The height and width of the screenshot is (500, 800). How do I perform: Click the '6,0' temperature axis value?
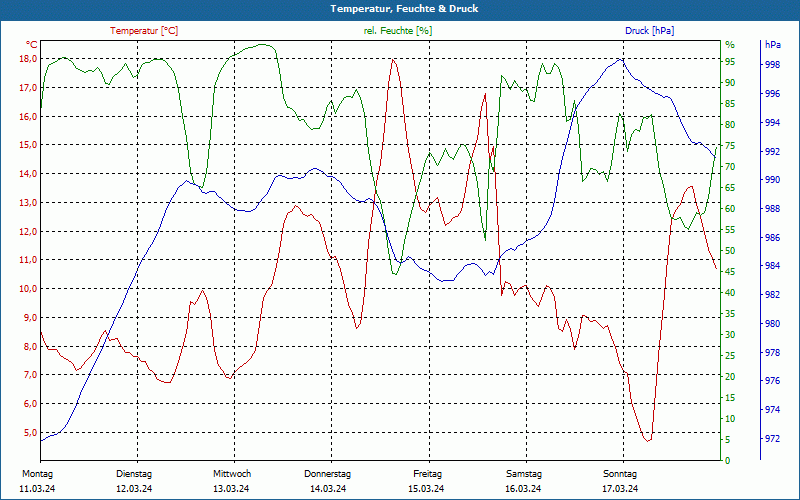pos(30,404)
